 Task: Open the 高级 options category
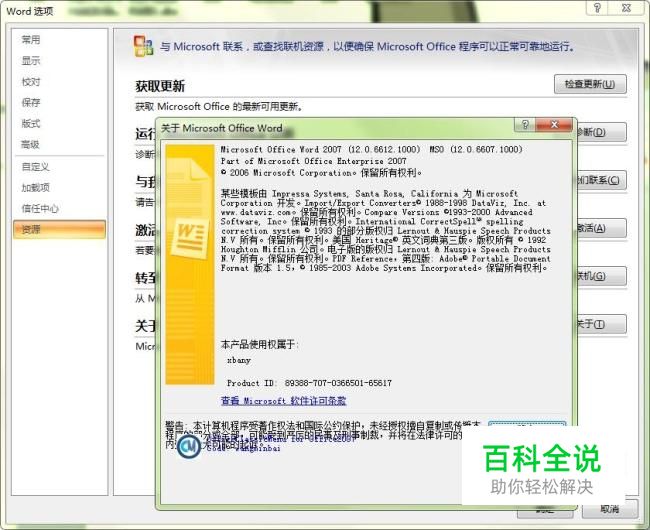pyautogui.click(x=31, y=144)
